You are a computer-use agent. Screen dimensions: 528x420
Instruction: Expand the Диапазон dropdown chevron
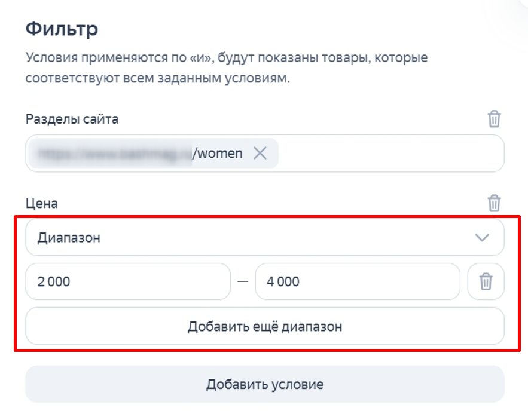point(481,238)
